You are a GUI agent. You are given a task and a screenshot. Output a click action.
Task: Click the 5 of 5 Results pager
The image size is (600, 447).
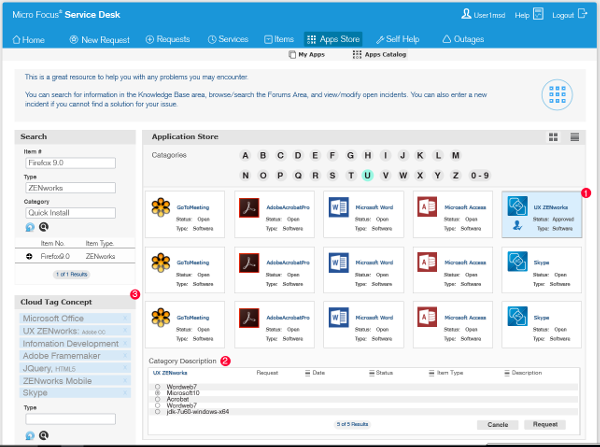pos(352,424)
